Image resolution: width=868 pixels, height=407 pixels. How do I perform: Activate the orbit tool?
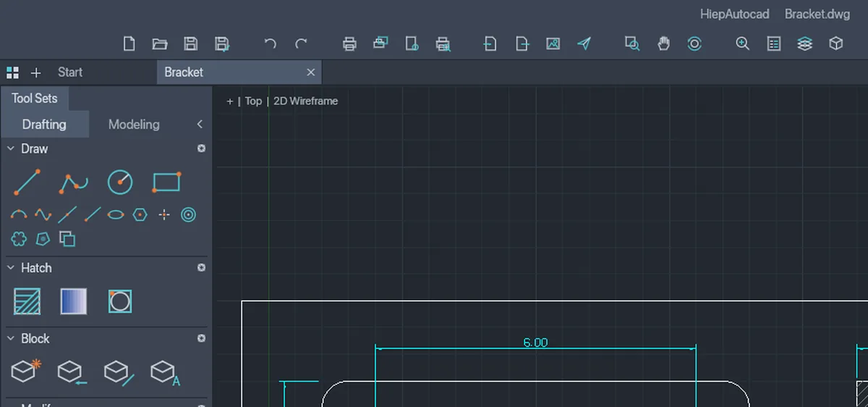(694, 43)
